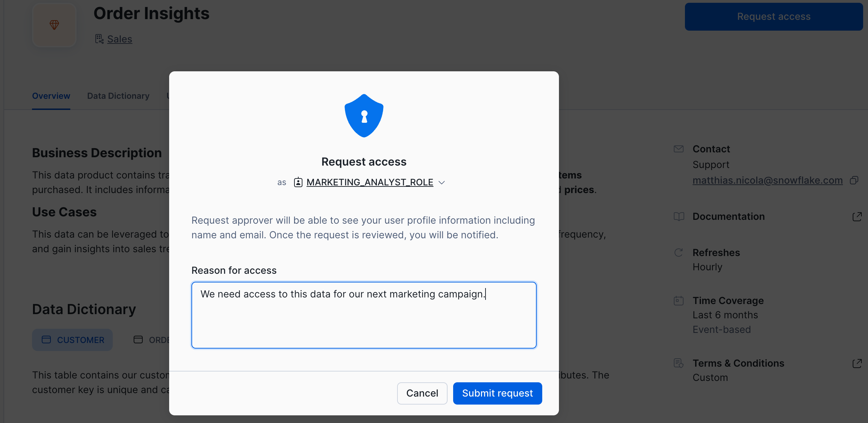Select the CUSTOMER table chip

coord(72,340)
